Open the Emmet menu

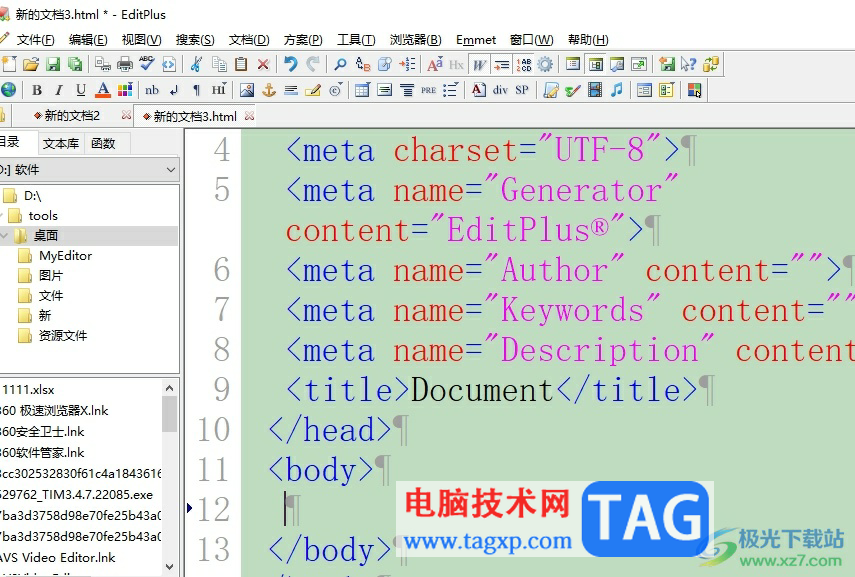[x=476, y=40]
